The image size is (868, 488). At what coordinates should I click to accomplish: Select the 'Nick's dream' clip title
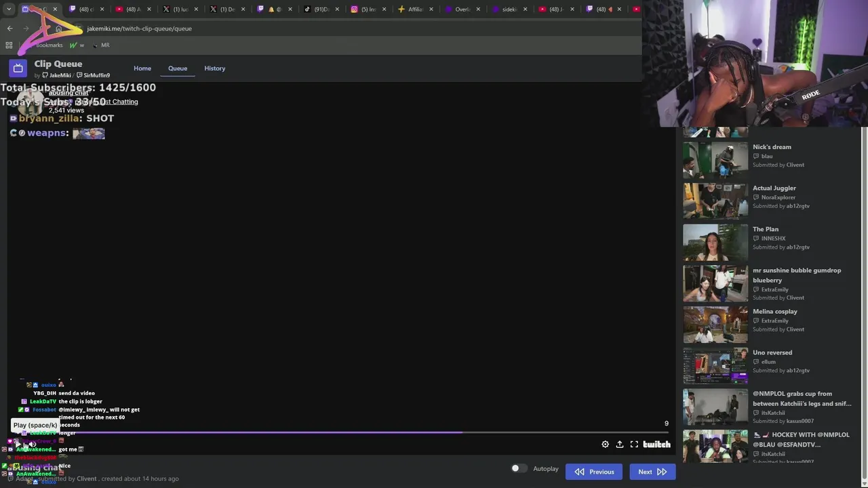click(772, 147)
